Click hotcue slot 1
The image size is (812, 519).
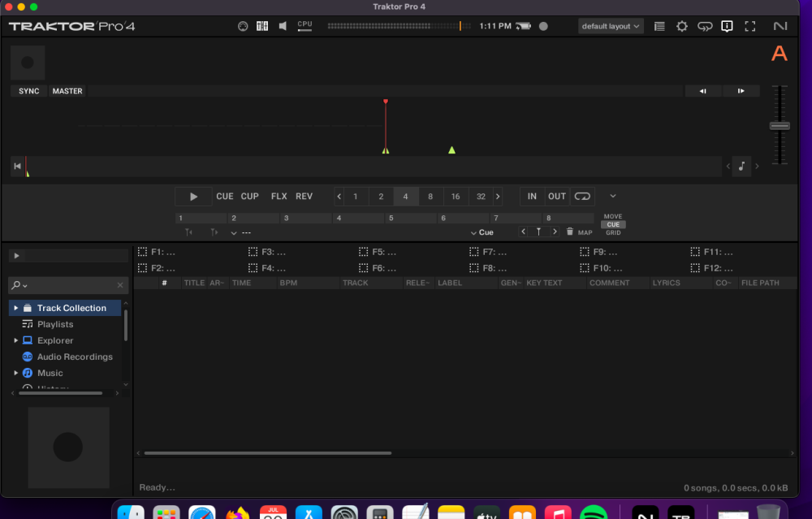201,218
